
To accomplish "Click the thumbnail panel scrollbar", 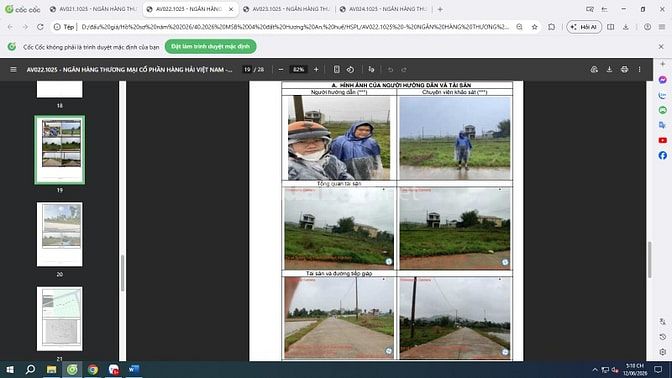I will (123, 273).
